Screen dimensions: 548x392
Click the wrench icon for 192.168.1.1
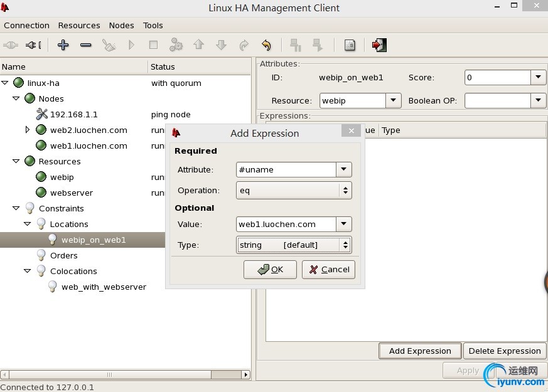[41, 114]
